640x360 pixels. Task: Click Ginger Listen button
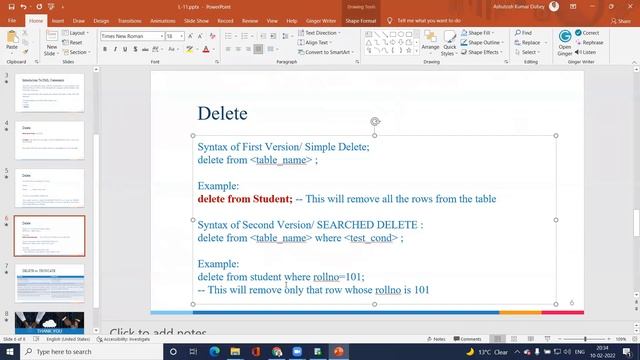585,52
